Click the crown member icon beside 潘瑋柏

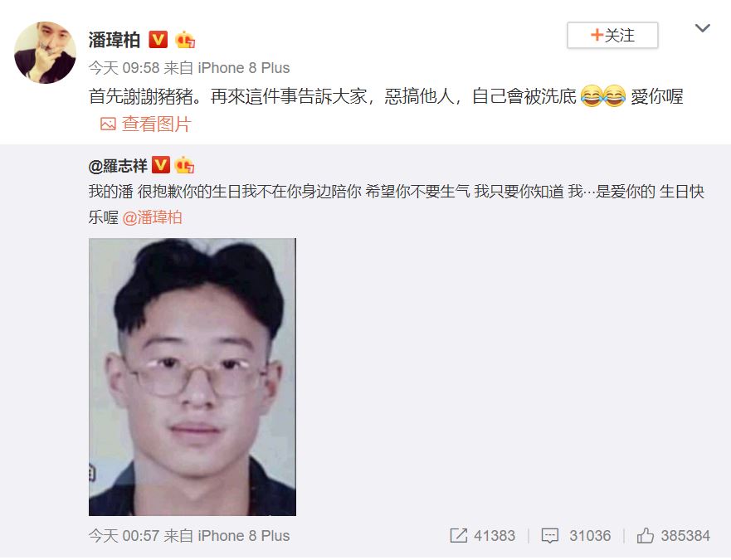tap(185, 40)
